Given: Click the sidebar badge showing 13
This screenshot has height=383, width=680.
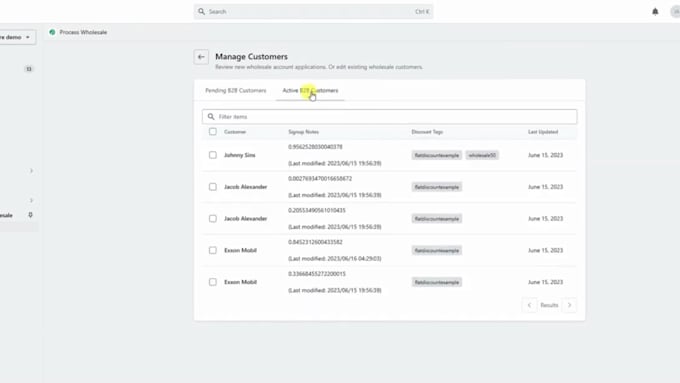Looking at the screenshot, I should tap(29, 69).
